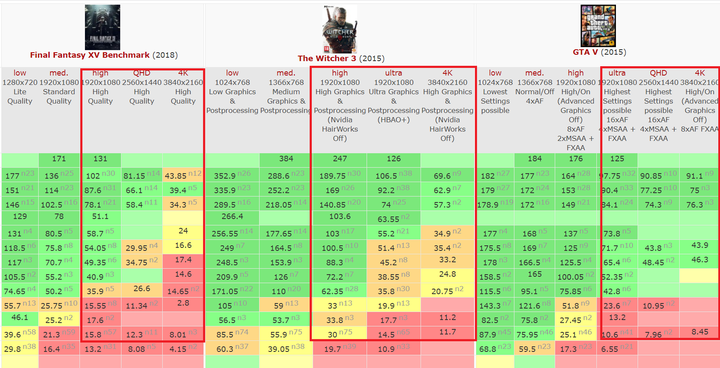Select GTA V 'QHD' column header

tap(658, 73)
